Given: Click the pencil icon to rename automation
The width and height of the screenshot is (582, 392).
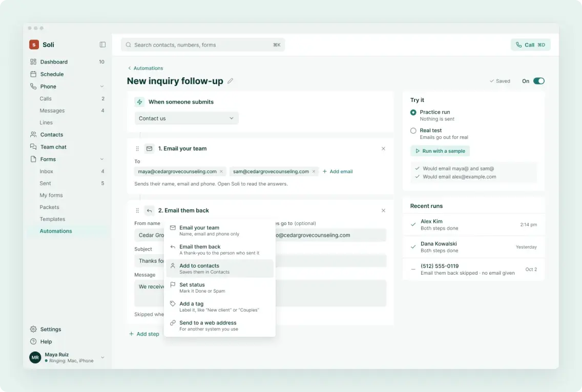Looking at the screenshot, I should point(230,81).
